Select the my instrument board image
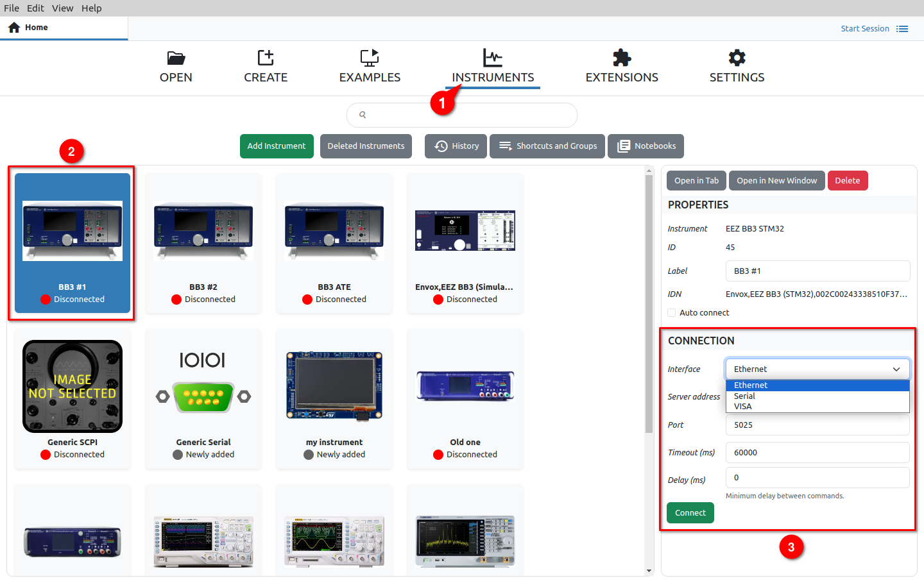 coord(334,386)
